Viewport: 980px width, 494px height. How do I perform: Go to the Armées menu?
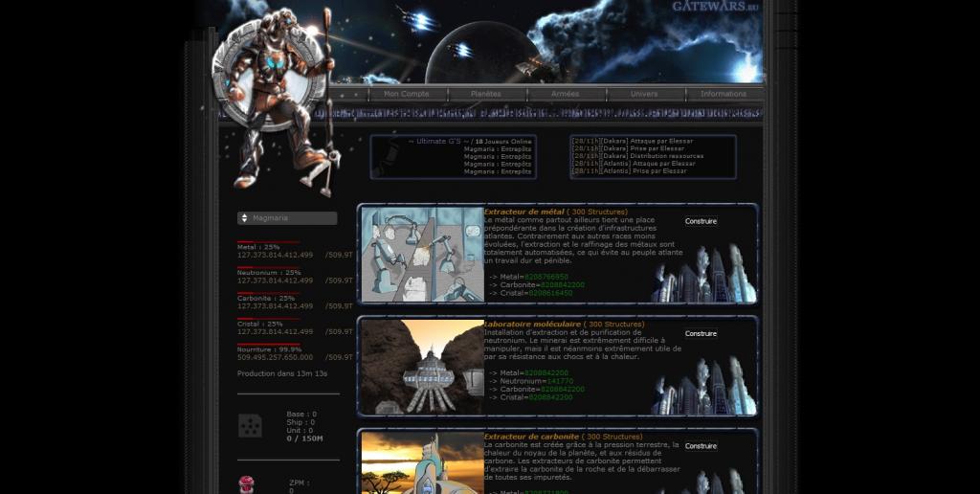tap(566, 94)
